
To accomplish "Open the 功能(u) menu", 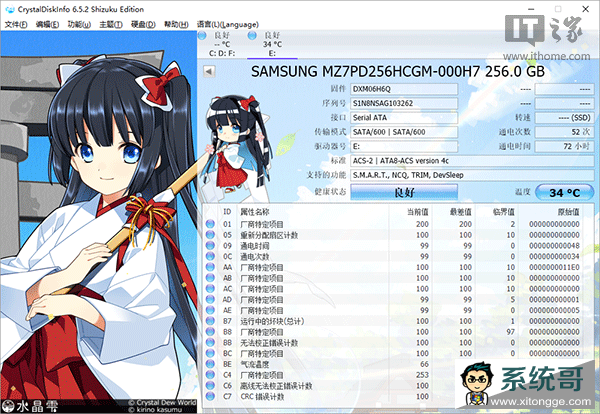I will pyautogui.click(x=79, y=24).
